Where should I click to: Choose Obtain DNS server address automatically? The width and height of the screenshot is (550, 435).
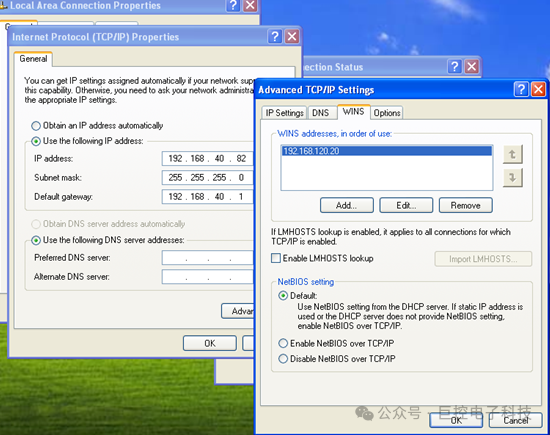[36, 224]
